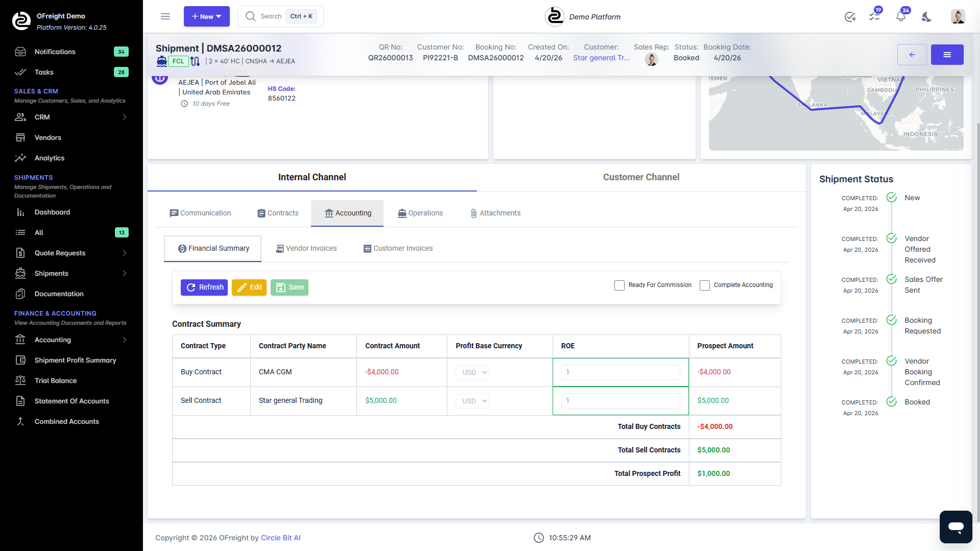980x551 pixels.
Task: Click the FCL badge
Action: pos(178,61)
